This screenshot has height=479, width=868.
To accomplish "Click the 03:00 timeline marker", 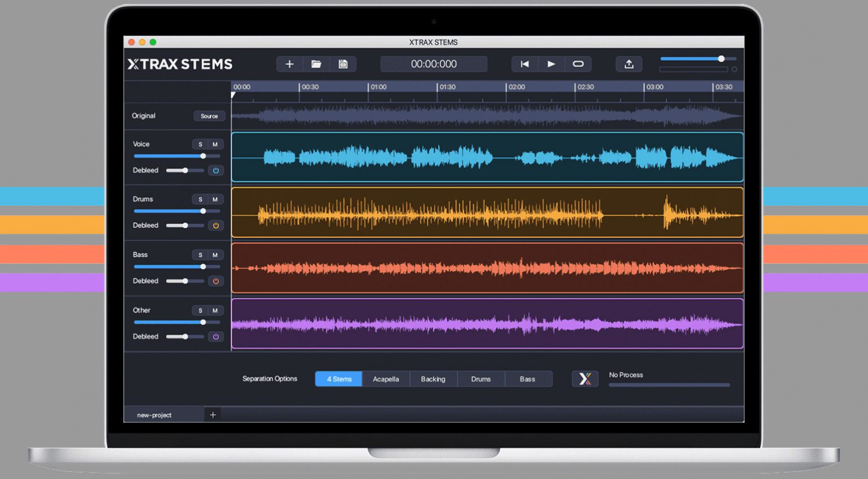I will (x=655, y=87).
